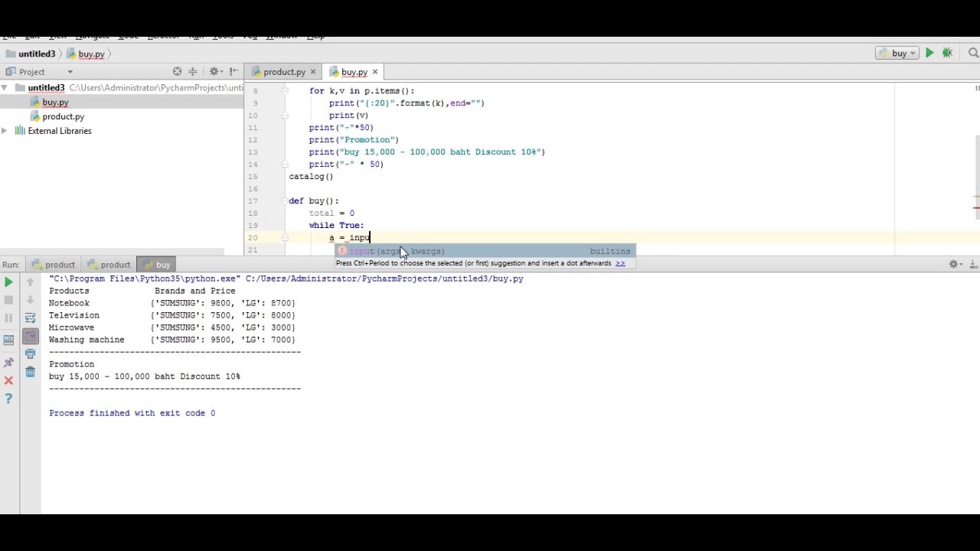
Task: Click the Notebook output row
Action: [172, 303]
